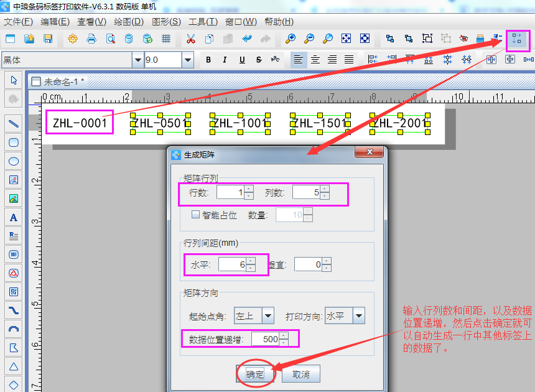Click the scissors cut icon
Viewport: 535px width, 392px height.
click(190, 39)
